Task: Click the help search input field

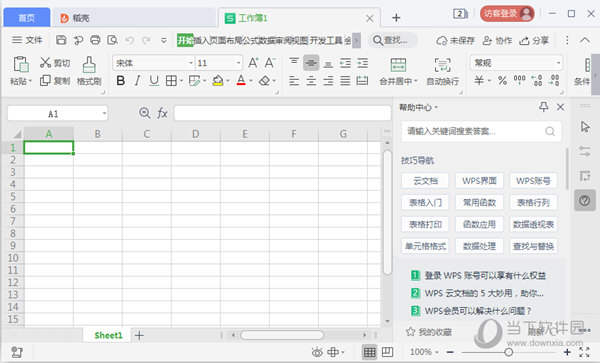Action: click(481, 131)
